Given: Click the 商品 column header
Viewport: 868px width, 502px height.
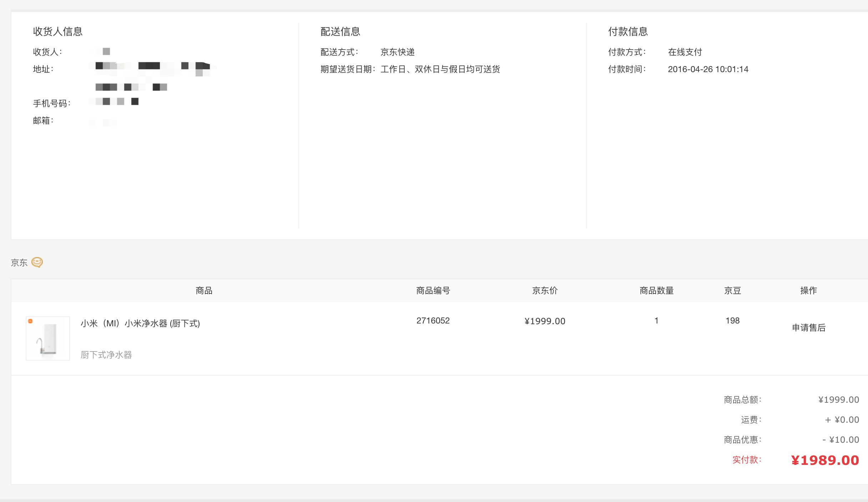Looking at the screenshot, I should pyautogui.click(x=204, y=291).
